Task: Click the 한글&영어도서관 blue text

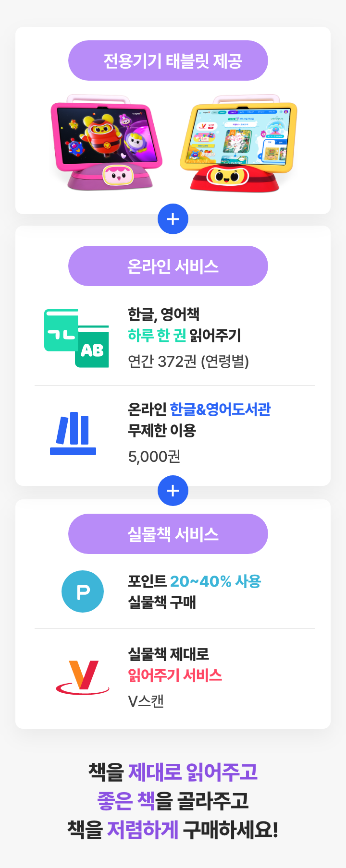Action: click(221, 409)
